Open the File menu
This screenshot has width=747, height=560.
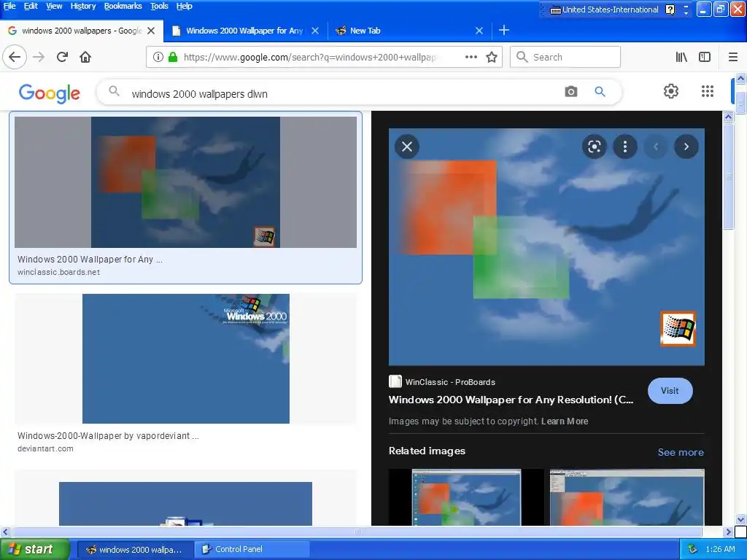coord(9,6)
